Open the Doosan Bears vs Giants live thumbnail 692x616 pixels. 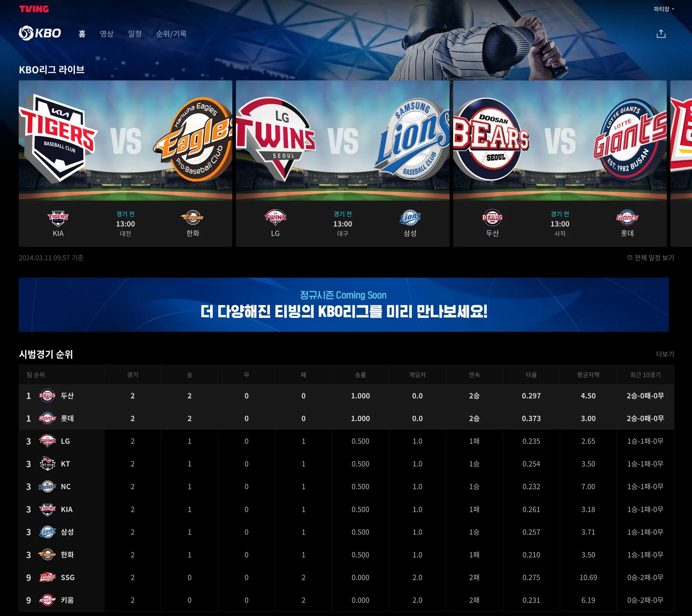click(560, 140)
